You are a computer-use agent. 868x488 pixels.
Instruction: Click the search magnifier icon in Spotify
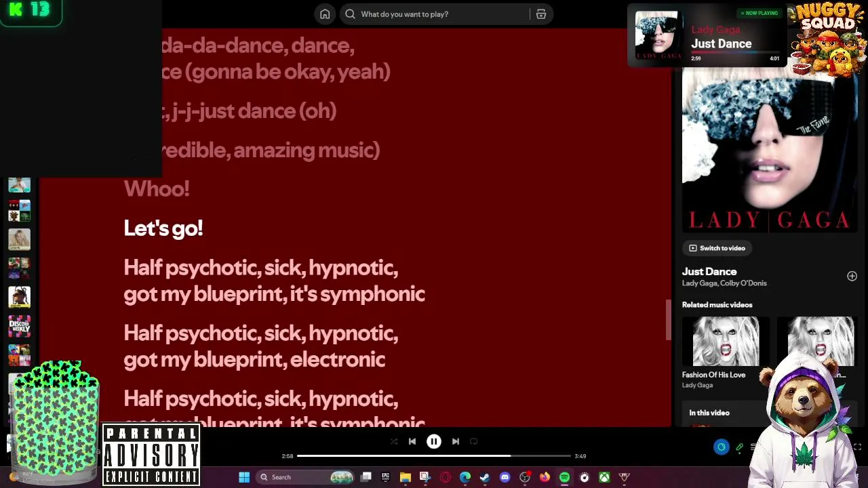point(350,14)
